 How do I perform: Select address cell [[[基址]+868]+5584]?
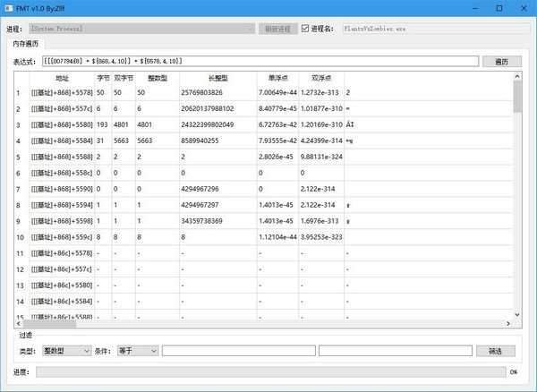pyautogui.click(x=62, y=141)
